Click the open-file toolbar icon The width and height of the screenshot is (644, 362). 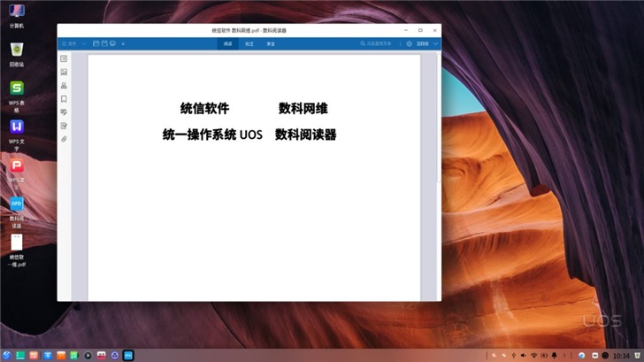point(96,43)
